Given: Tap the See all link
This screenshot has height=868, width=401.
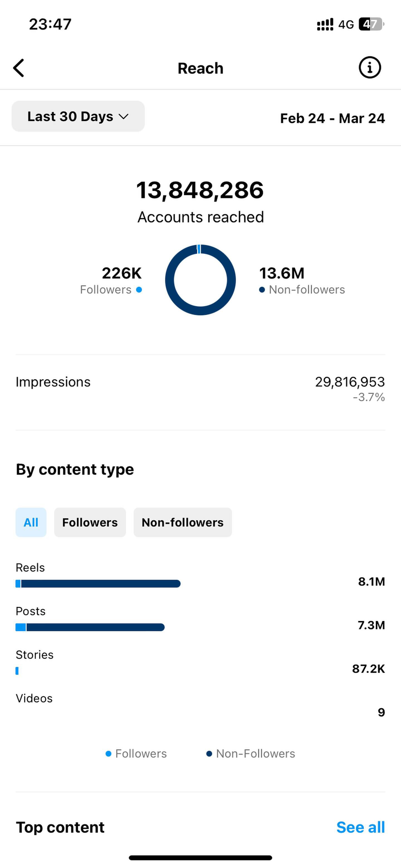Looking at the screenshot, I should [361, 827].
